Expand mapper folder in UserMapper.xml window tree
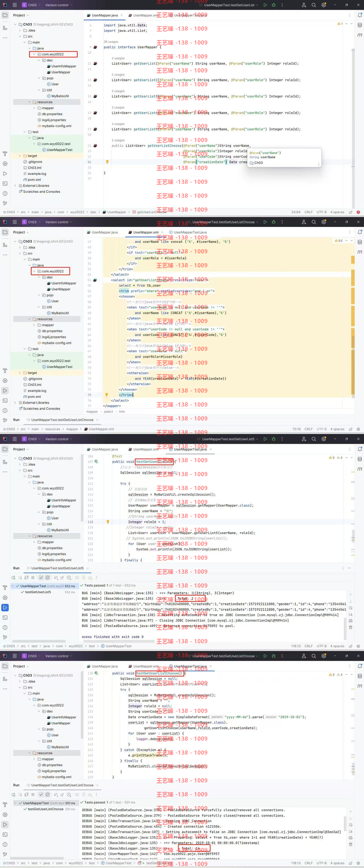The width and height of the screenshot is (364, 868). tap(34, 325)
